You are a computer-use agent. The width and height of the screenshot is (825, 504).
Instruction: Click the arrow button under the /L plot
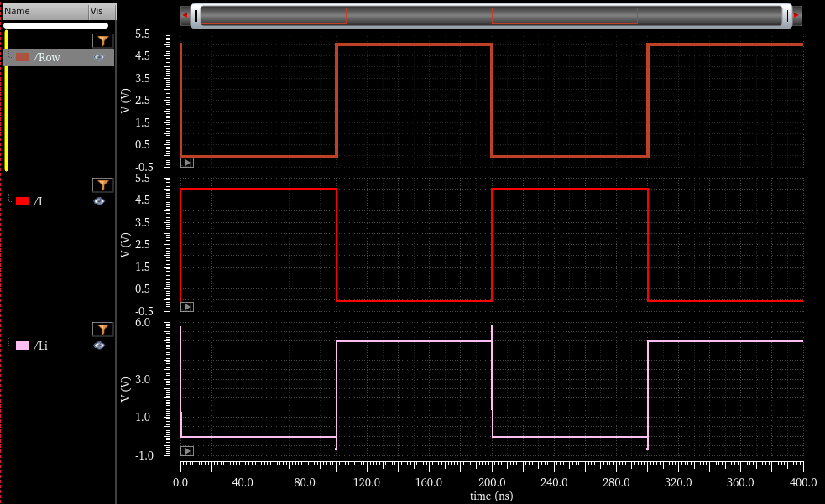[x=187, y=307]
